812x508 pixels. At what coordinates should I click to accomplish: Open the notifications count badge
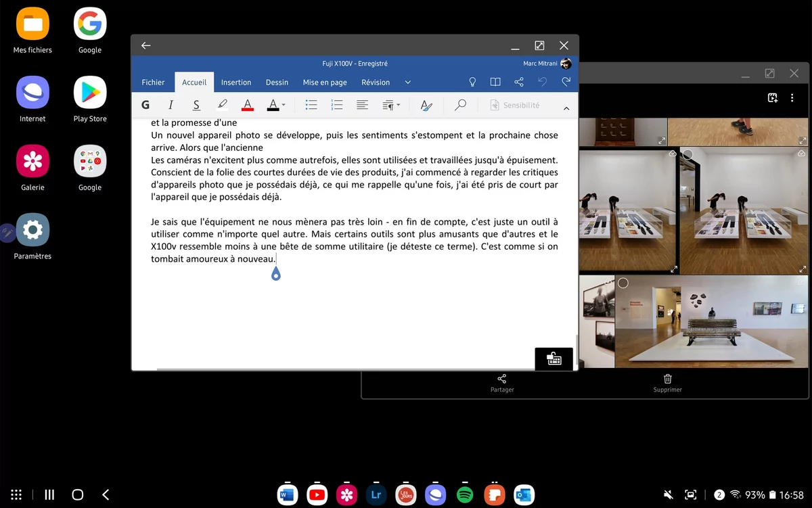(719, 494)
